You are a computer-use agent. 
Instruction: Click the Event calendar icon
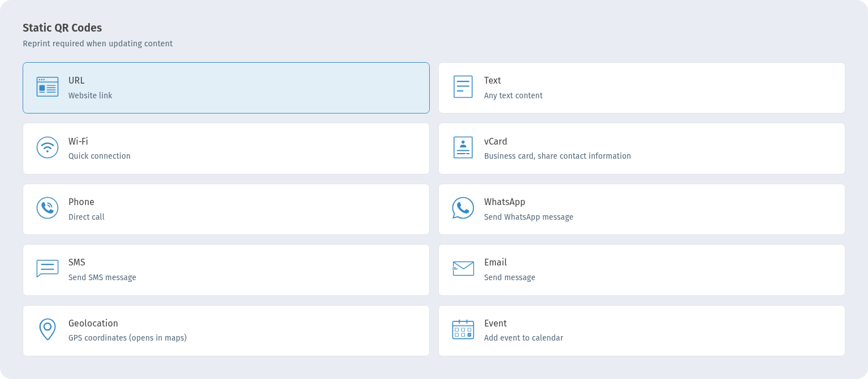(463, 329)
